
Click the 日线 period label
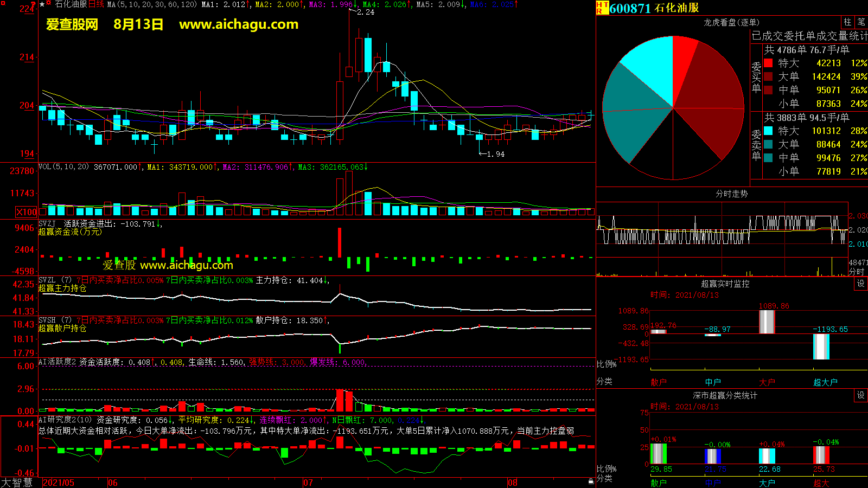[96, 4]
